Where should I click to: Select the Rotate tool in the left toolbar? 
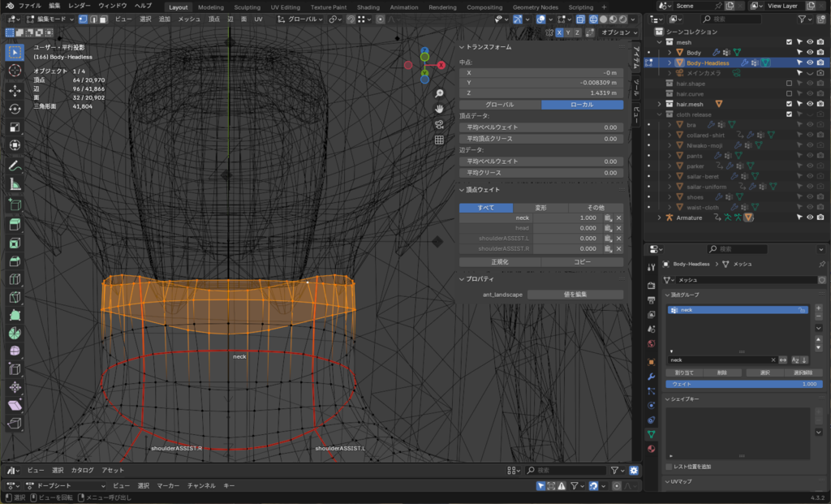(x=15, y=109)
